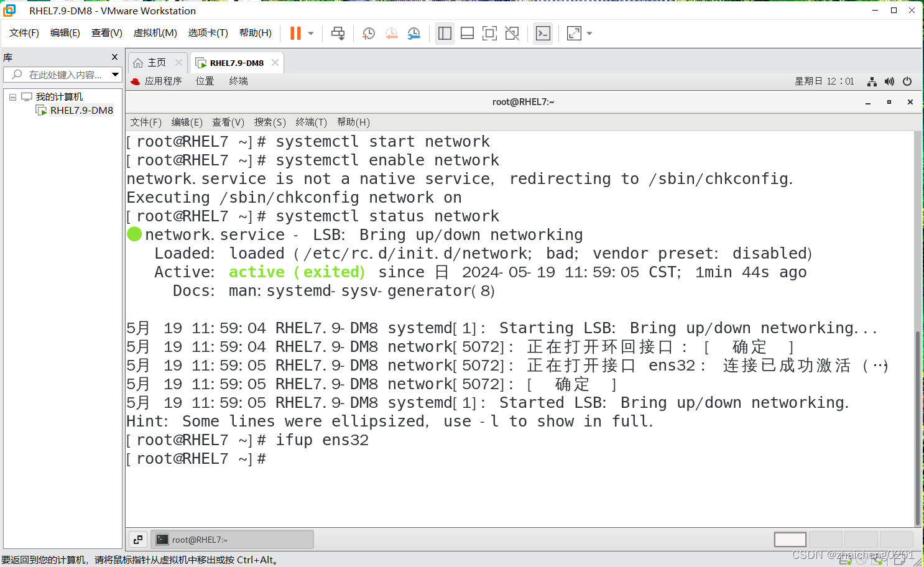Viewport: 924px width, 567px height.
Task: Open terminal 帮助(H) menu
Action: point(353,122)
